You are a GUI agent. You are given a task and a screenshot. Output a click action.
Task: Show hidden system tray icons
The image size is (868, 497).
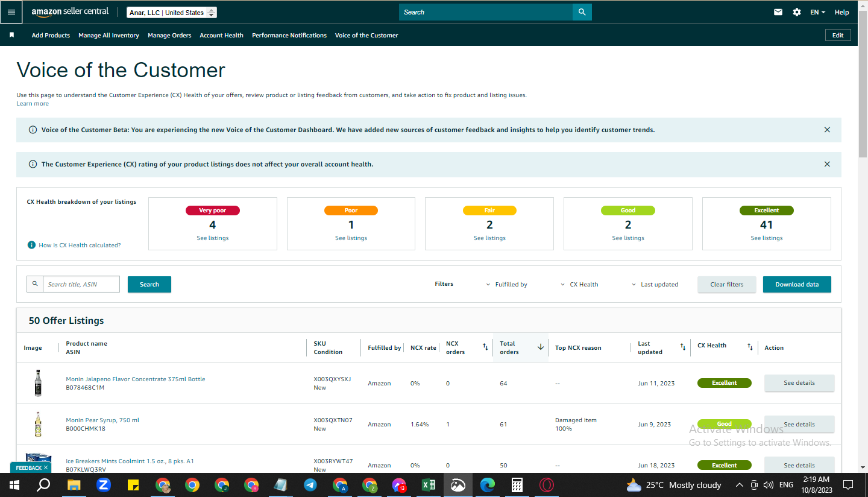pyautogui.click(x=740, y=485)
